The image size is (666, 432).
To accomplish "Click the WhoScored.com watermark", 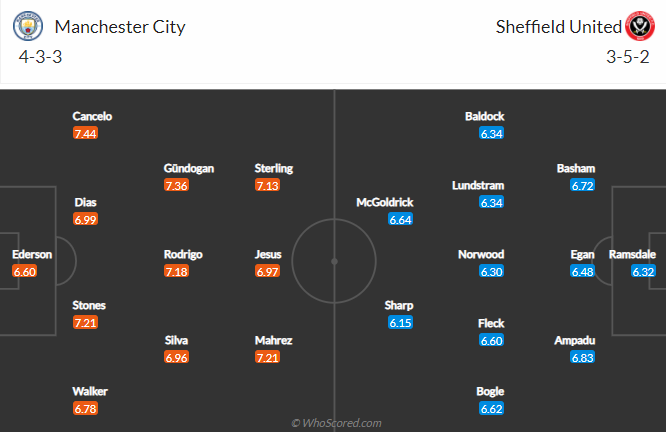I will 336,423.
